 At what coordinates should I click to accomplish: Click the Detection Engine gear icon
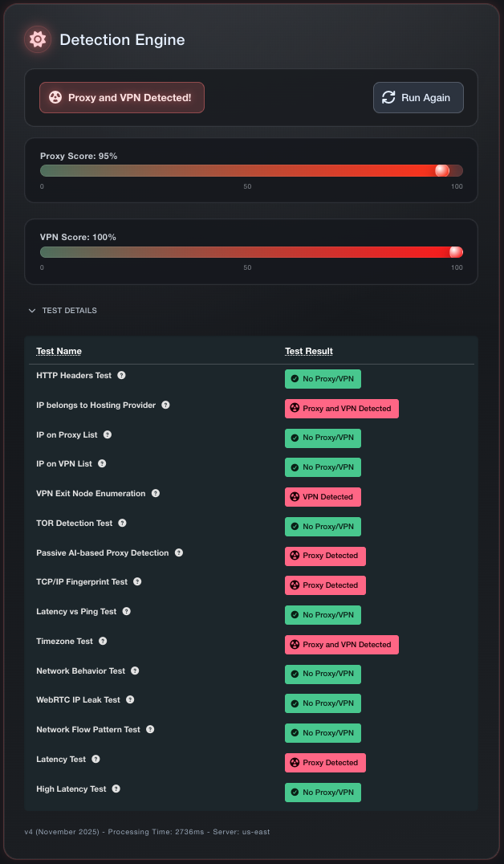coord(37,39)
